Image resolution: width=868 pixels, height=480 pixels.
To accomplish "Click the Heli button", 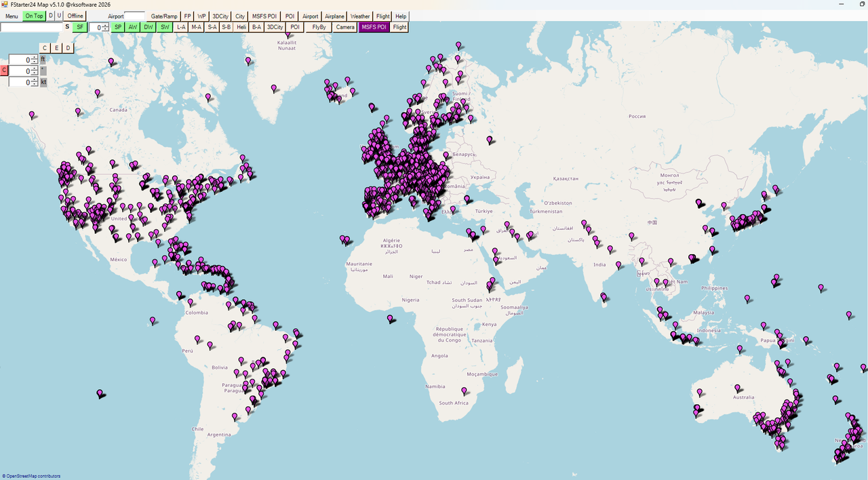I will (241, 27).
